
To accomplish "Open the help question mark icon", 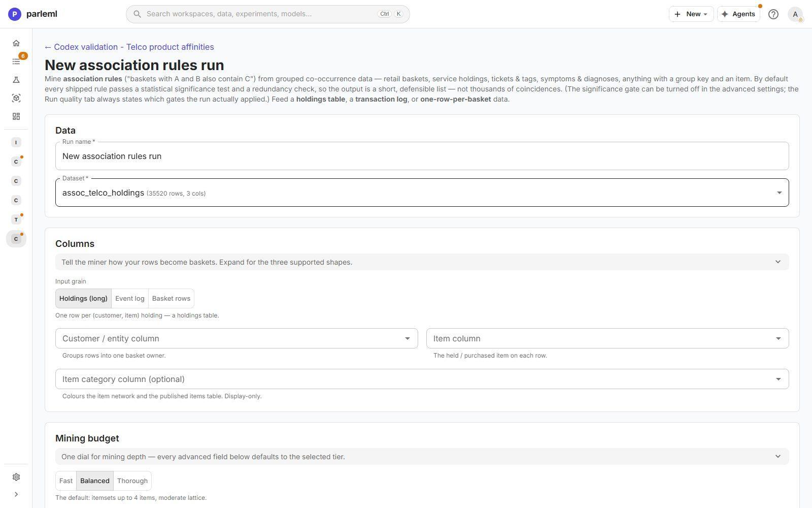I will [x=773, y=14].
